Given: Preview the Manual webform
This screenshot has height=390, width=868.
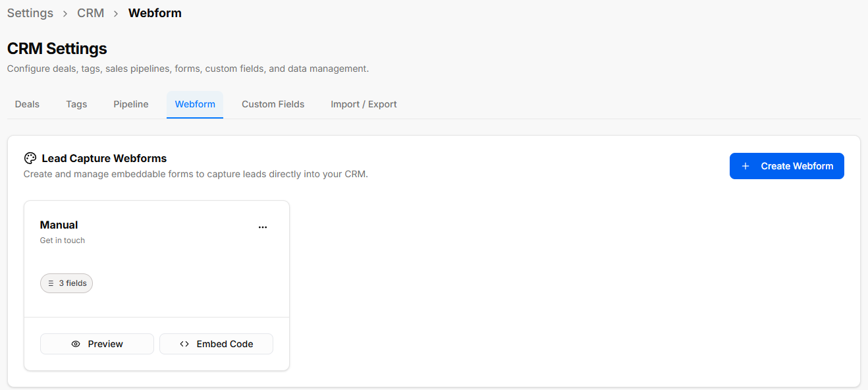Looking at the screenshot, I should (97, 344).
